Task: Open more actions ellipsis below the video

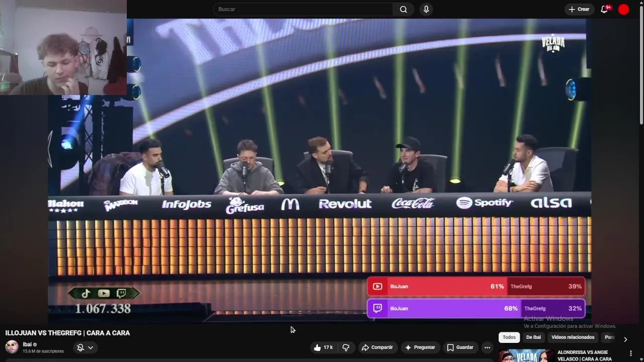Action: (487, 347)
